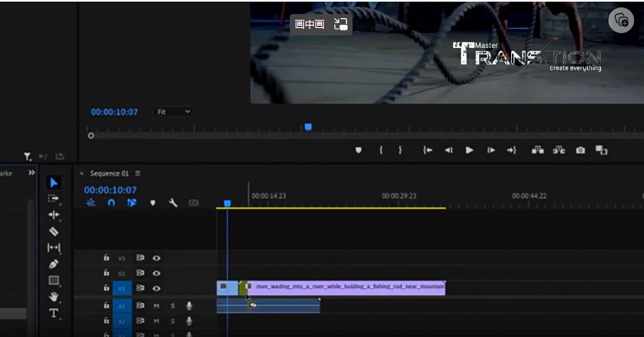Screen dimensions: 644x337
Task: Toggle V1 track output eye
Action: point(157,288)
